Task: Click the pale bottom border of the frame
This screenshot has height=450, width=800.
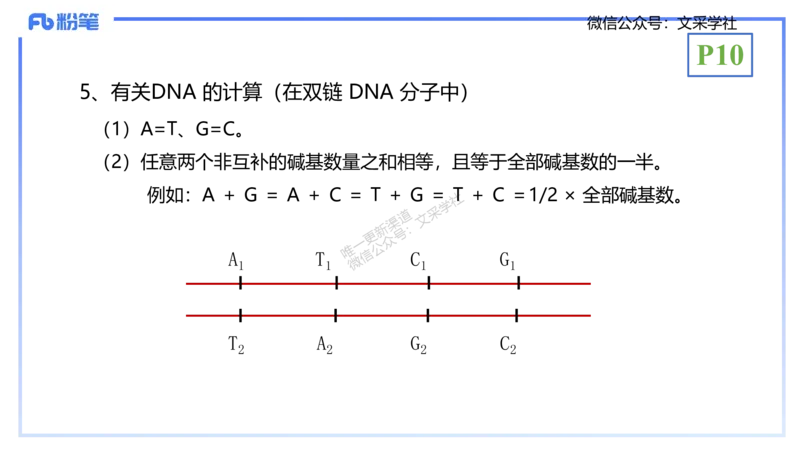Action: click(x=400, y=436)
